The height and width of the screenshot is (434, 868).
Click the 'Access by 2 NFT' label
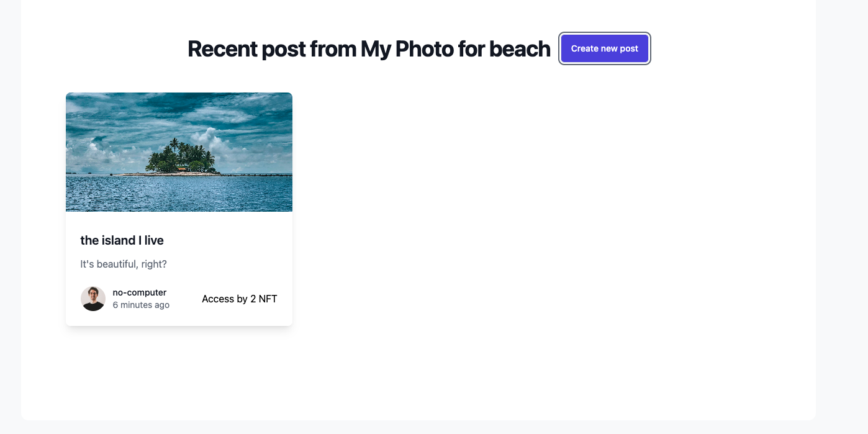[x=239, y=299]
